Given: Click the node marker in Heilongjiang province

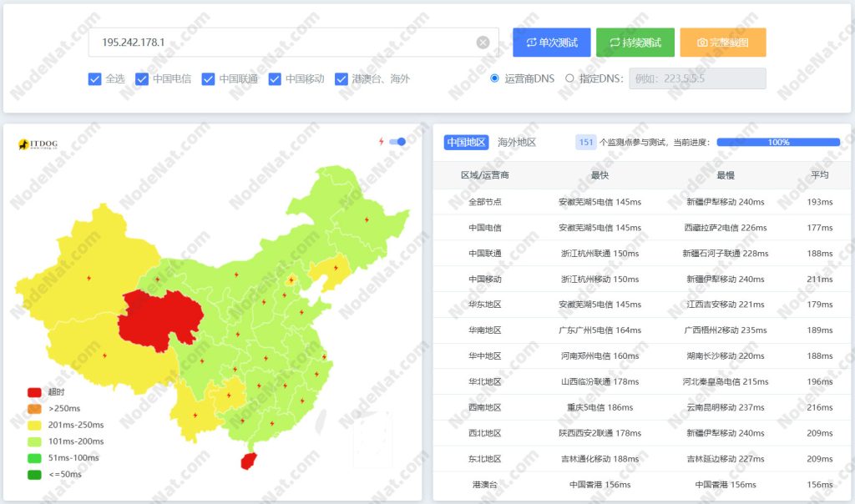Looking at the screenshot, I should 367,219.
